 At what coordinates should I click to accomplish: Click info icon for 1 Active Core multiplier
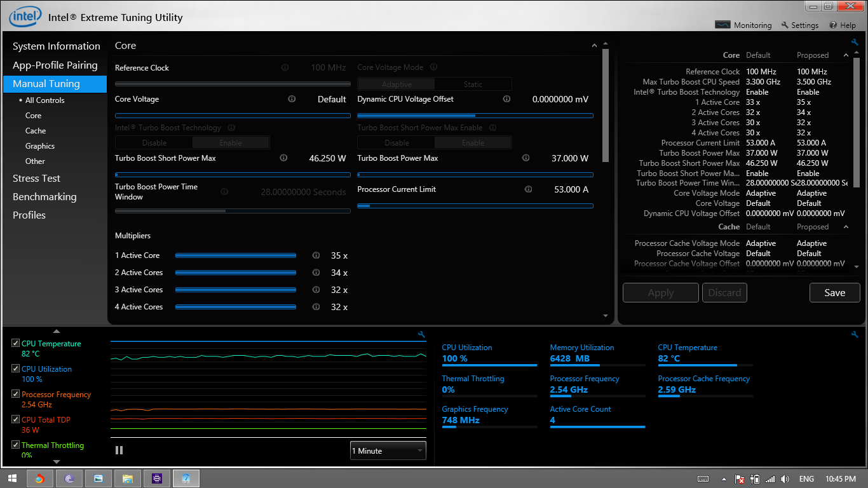tap(316, 255)
